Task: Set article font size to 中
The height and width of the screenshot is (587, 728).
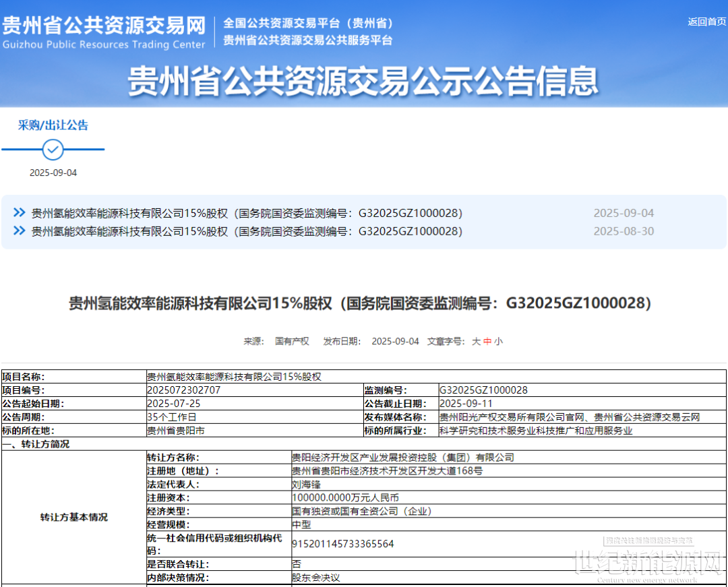Action: pyautogui.click(x=487, y=342)
